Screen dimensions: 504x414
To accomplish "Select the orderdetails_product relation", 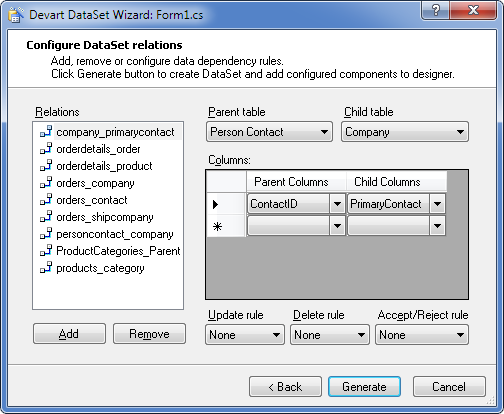I will pyautogui.click(x=104, y=166).
